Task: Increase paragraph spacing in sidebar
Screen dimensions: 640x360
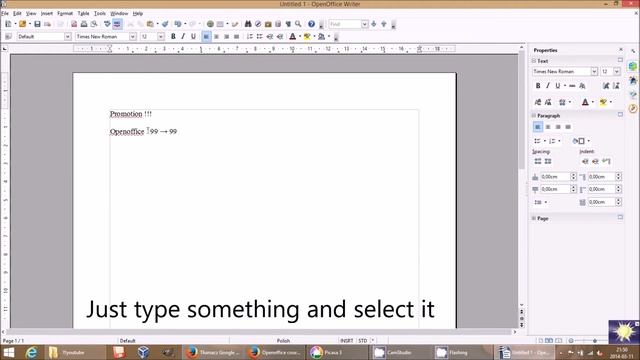Action: click(x=538, y=162)
